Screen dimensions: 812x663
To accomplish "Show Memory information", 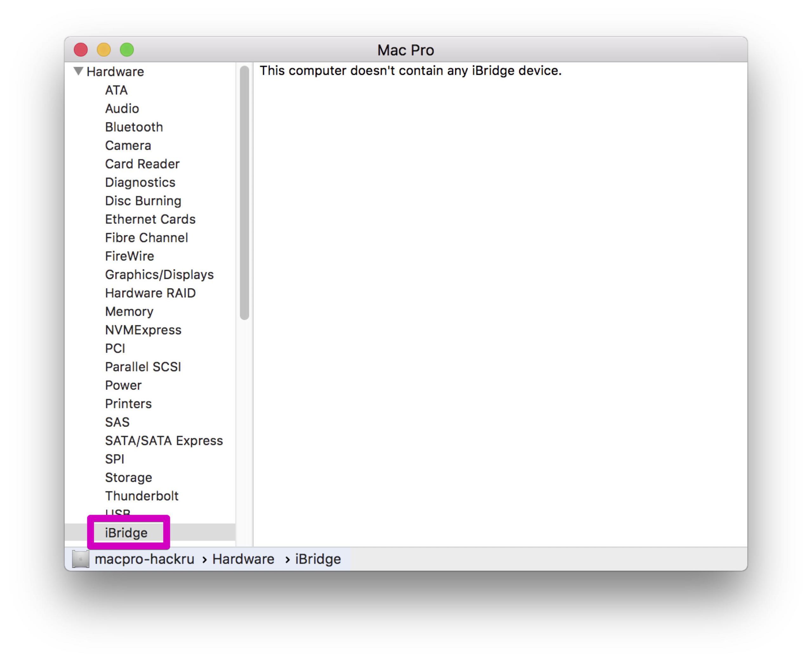I will click(129, 312).
